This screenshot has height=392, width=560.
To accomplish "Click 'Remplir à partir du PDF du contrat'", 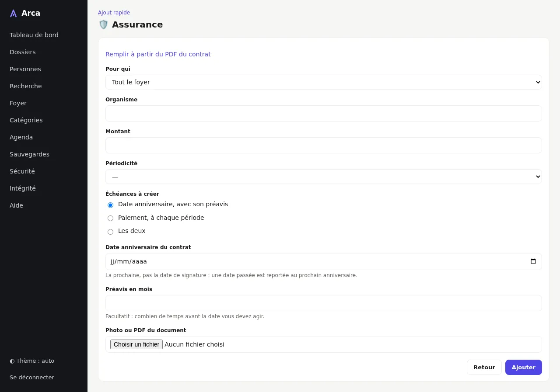I will tap(158, 54).
